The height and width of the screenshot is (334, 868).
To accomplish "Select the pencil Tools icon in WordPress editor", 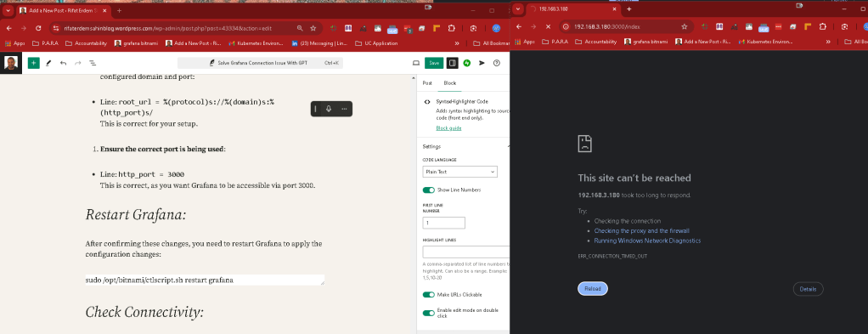I will (48, 63).
